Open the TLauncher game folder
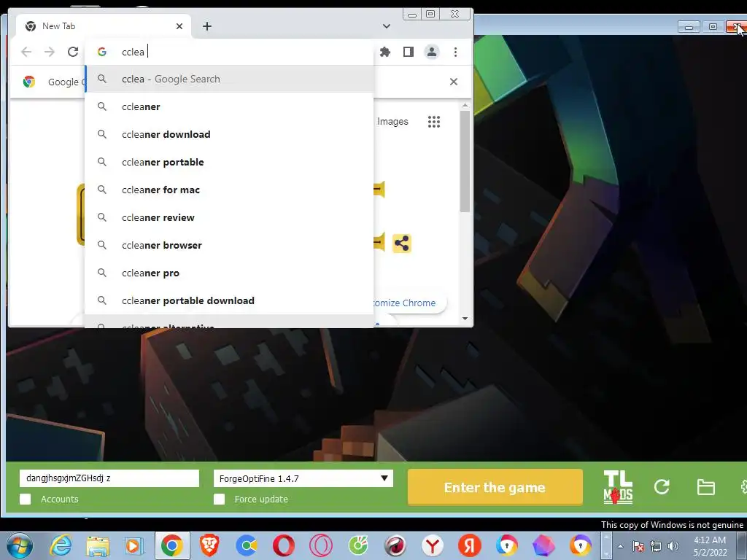Screen dimensions: 747x560 705,487
